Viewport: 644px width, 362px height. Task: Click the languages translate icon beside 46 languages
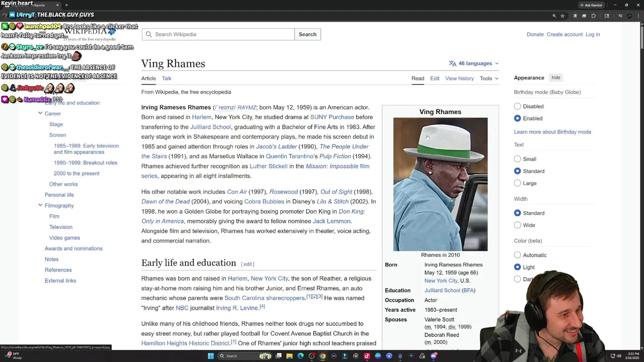452,63
